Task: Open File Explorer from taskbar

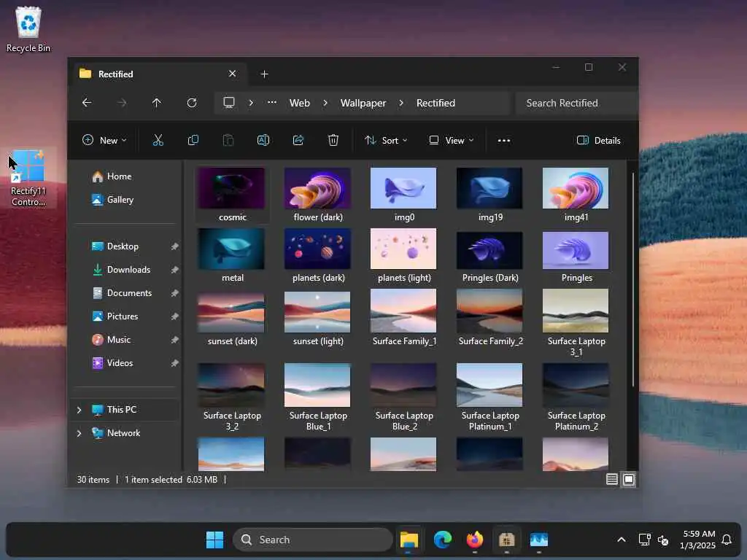Action: pyautogui.click(x=409, y=540)
